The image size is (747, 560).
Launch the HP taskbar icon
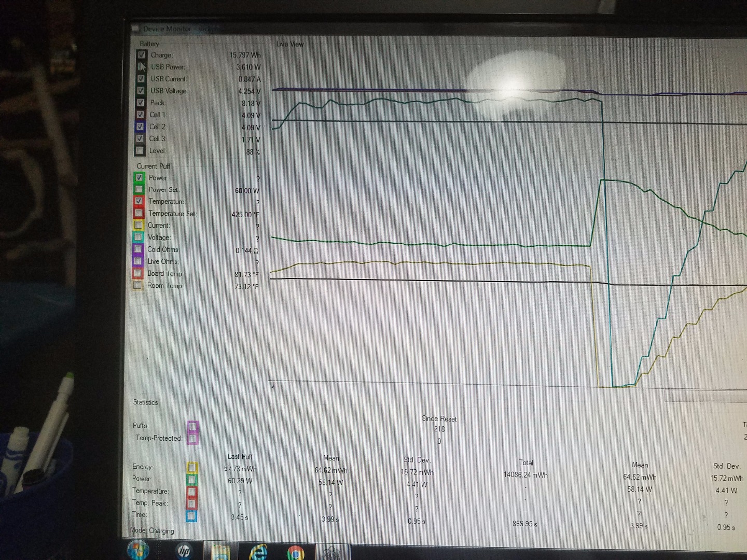184,552
